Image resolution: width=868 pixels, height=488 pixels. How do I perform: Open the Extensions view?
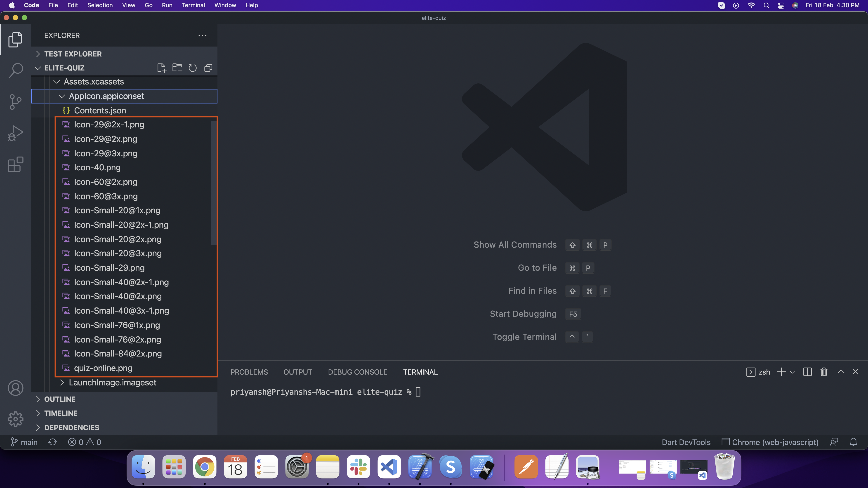16,164
